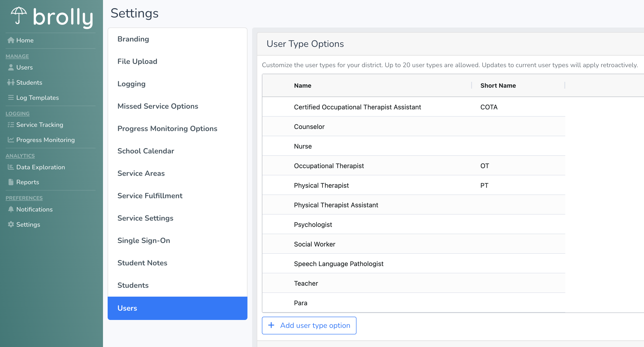The height and width of the screenshot is (347, 644).
Task: Sort by the Name column header
Action: tap(302, 86)
